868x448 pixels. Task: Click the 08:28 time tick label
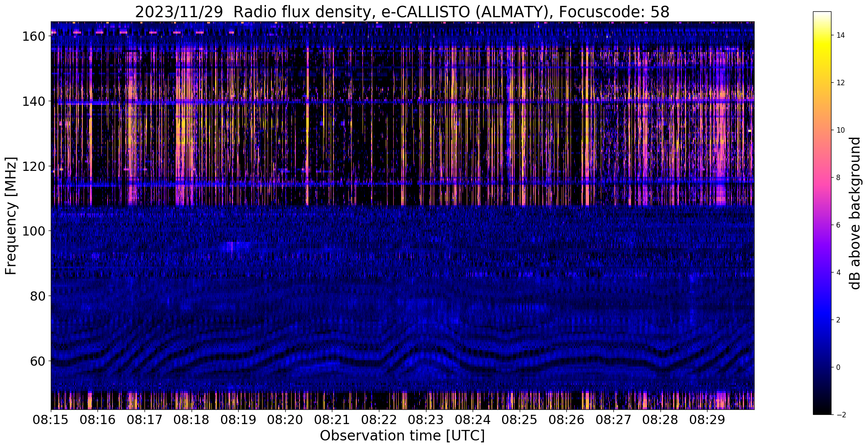pos(660,420)
